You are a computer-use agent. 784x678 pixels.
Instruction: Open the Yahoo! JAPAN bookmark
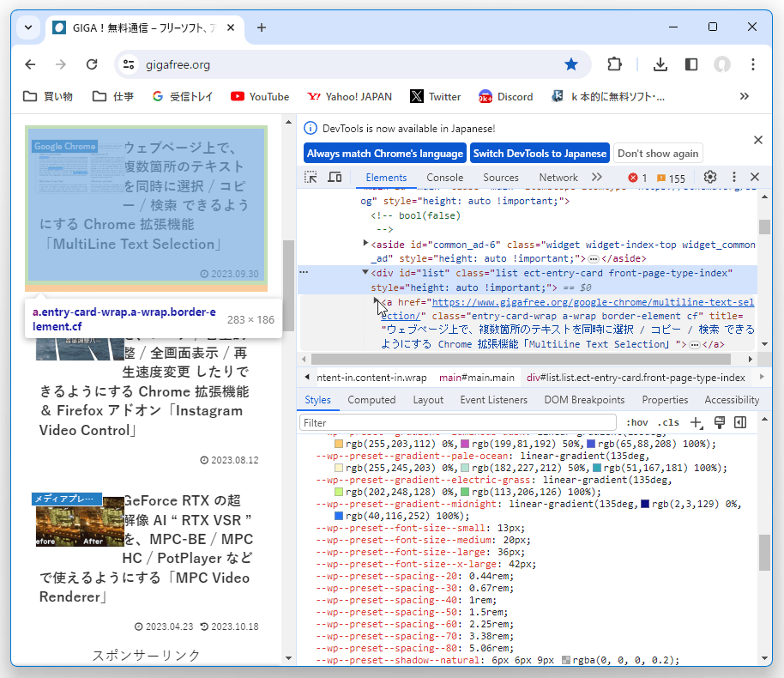[349, 97]
